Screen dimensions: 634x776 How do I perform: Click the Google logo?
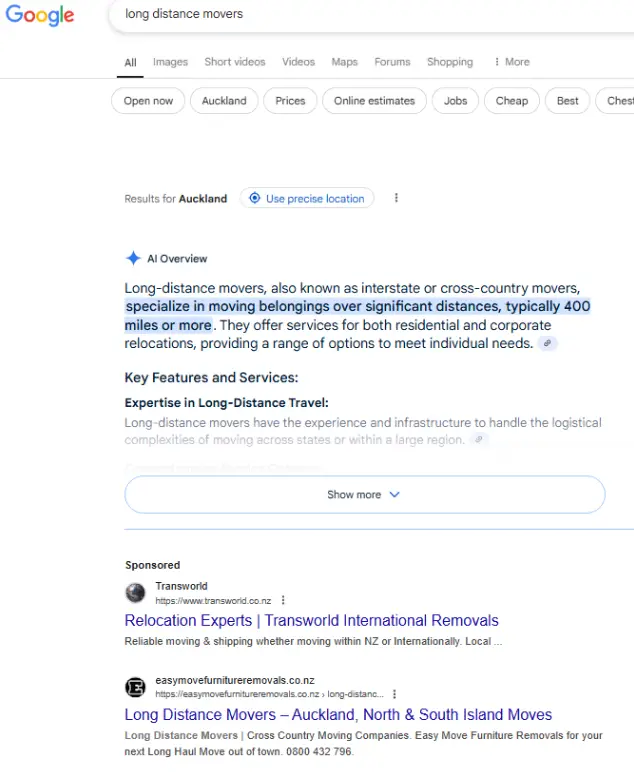pyautogui.click(x=40, y=15)
